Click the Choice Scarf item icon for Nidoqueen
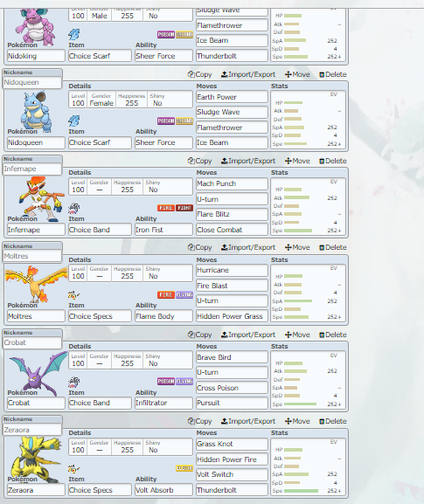Viewport: 424px width, 504px height. [x=74, y=121]
